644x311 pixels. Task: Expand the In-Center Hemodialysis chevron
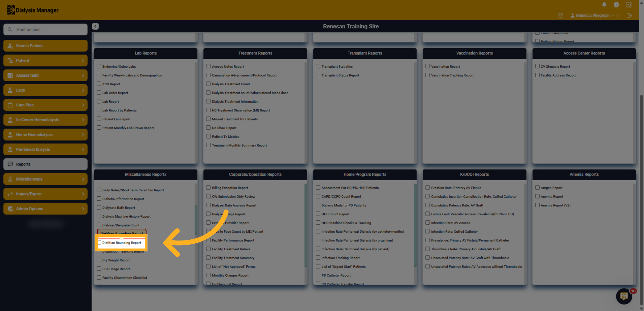(x=83, y=120)
